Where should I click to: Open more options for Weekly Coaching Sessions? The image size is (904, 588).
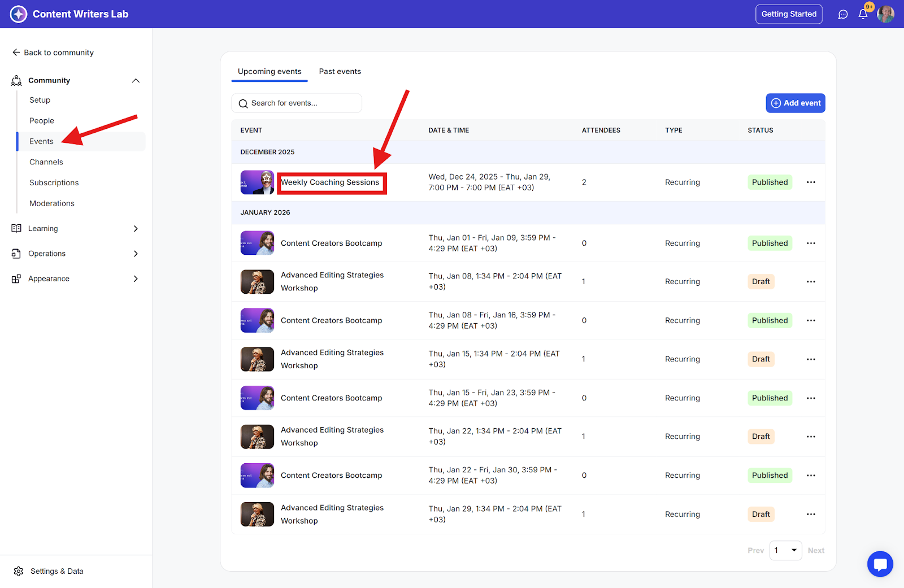pyautogui.click(x=811, y=182)
